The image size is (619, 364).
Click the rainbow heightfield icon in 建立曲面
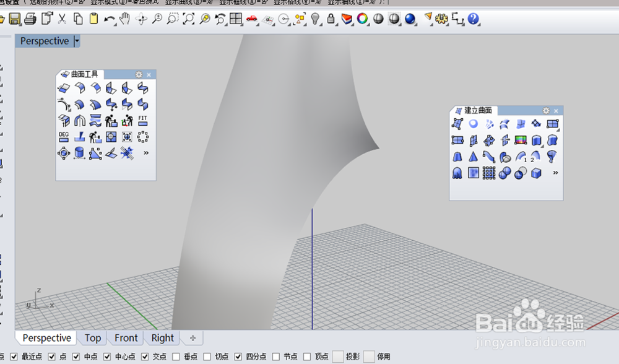pos(521,140)
